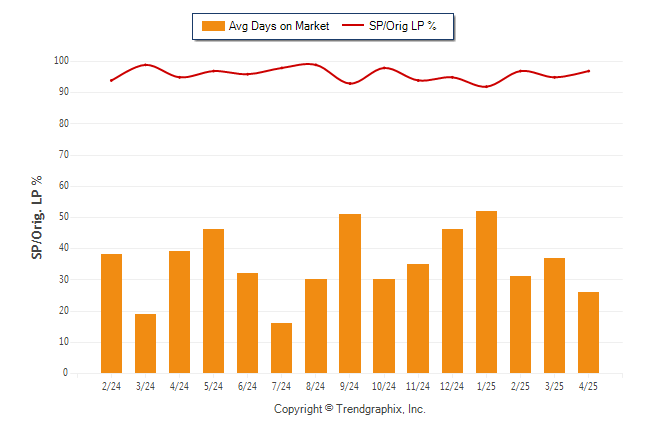The height and width of the screenshot is (434, 646).
Task: Click the red line point above 3/24
Action: 145,65
